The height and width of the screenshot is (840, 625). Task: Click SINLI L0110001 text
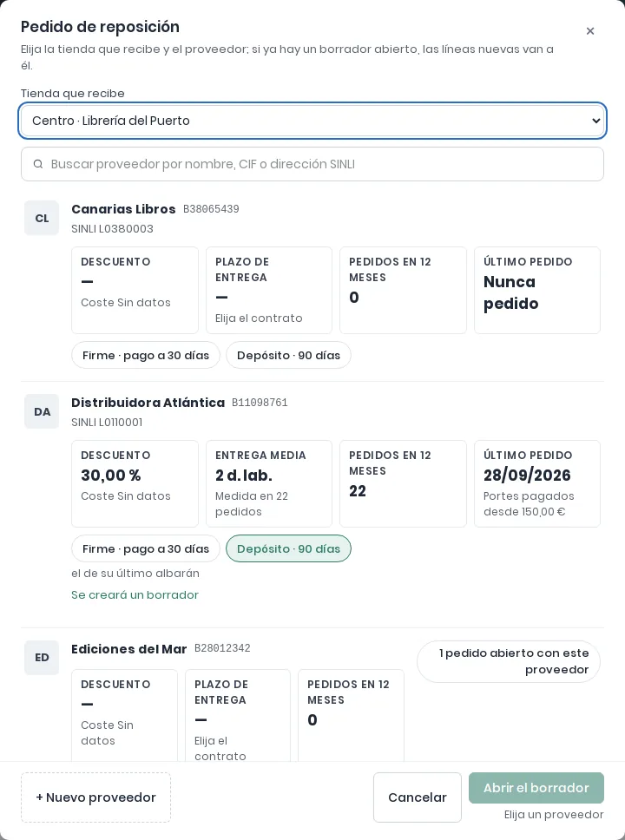pyautogui.click(x=107, y=422)
